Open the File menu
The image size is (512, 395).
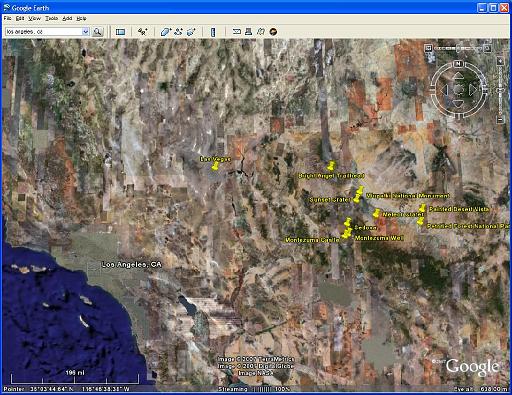tap(7, 18)
